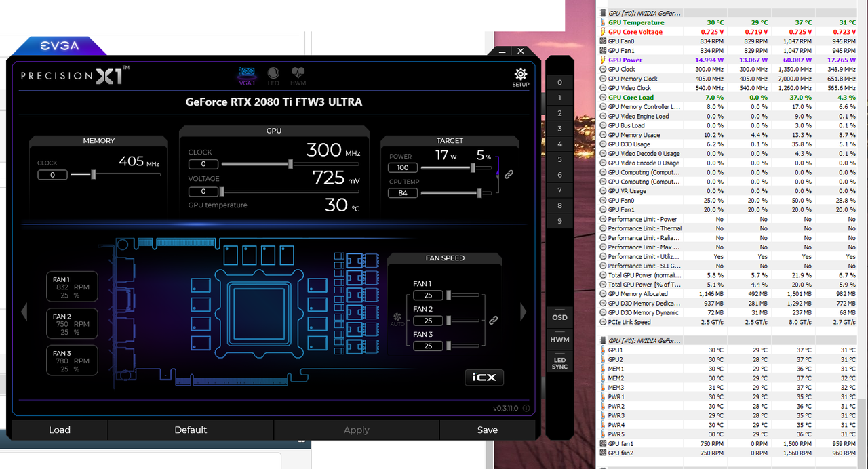Select profile slot 5

(x=559, y=159)
